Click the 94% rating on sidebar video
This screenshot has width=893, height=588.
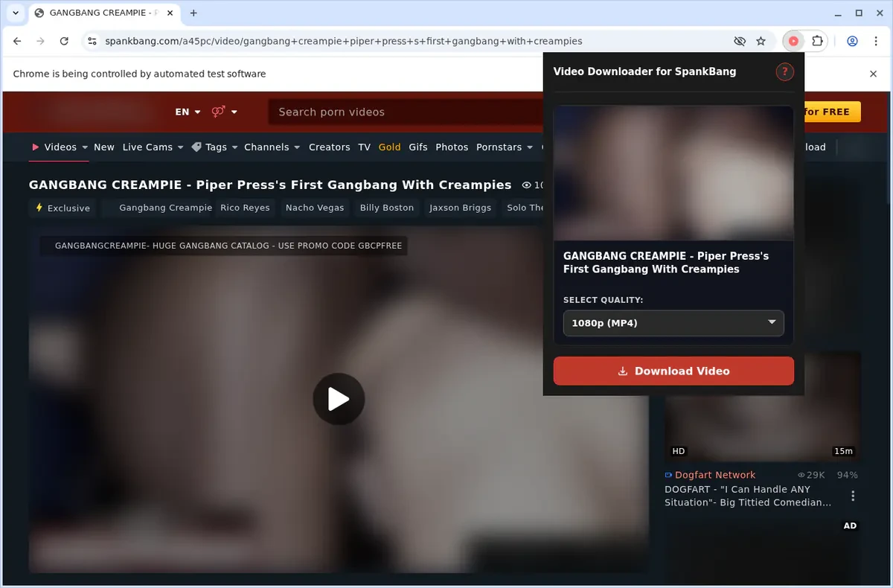coord(847,475)
